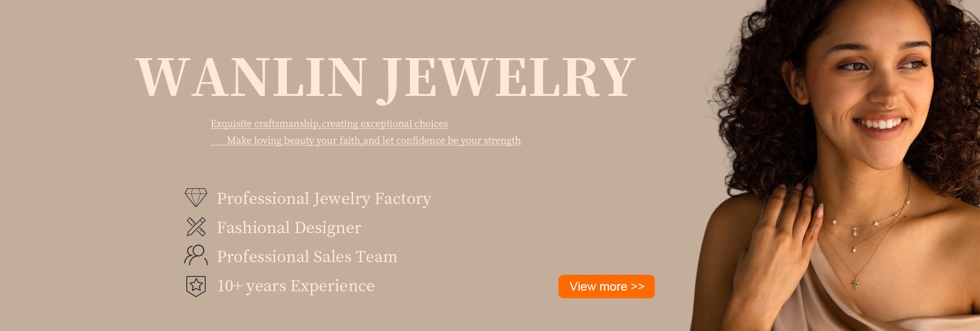Click the 10+ years Experience label
Viewport: 980px width, 331px height.
[x=296, y=286]
